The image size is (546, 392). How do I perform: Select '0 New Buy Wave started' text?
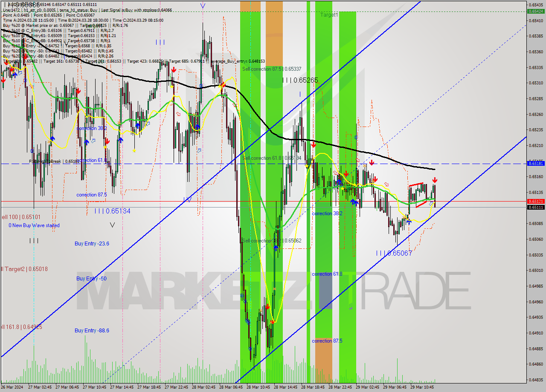[x=34, y=225]
